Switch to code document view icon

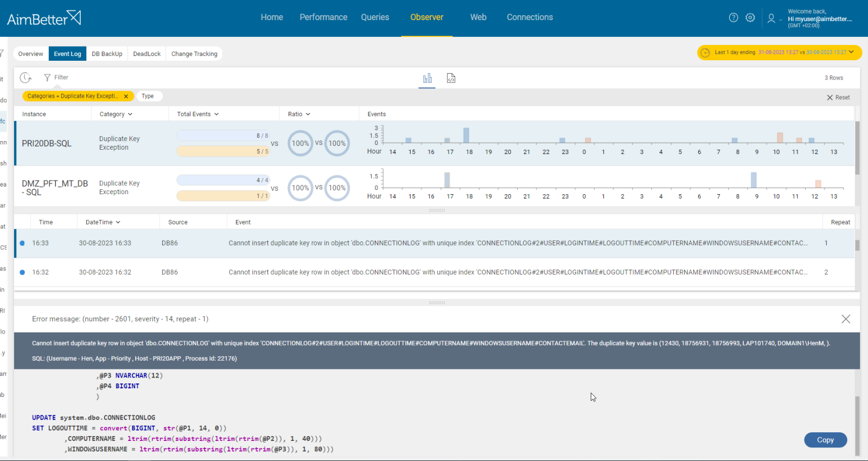click(451, 78)
